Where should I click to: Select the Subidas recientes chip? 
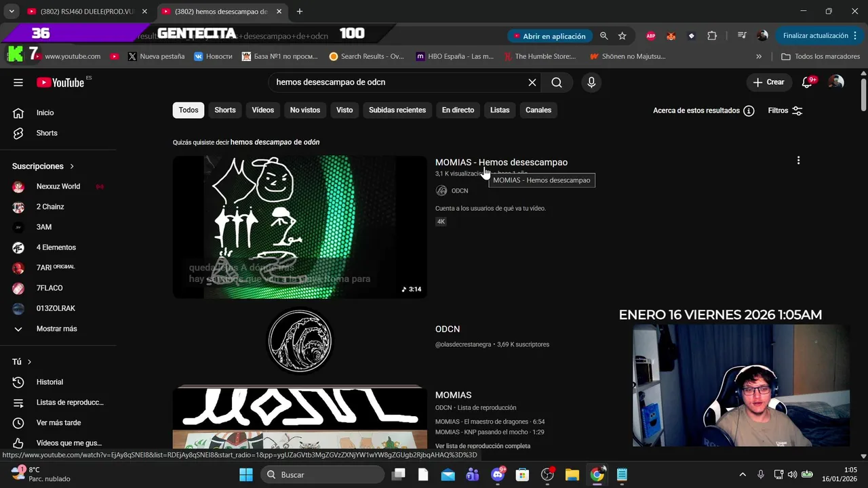click(x=397, y=110)
